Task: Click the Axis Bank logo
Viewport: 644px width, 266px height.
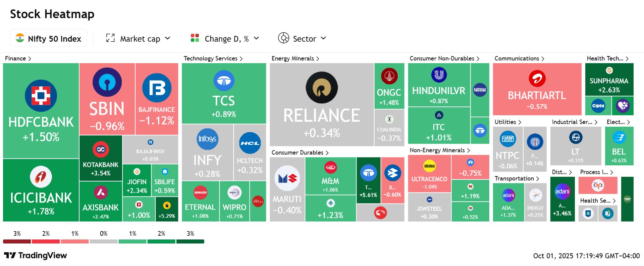Action: [101, 192]
